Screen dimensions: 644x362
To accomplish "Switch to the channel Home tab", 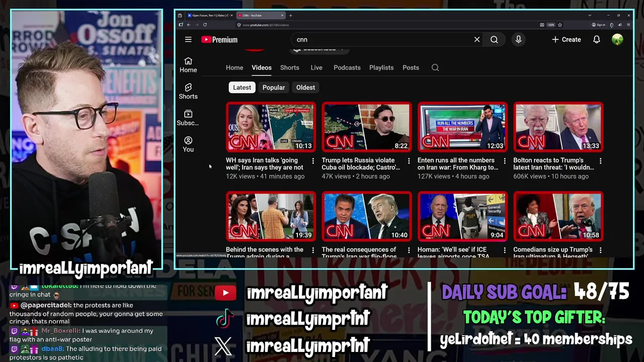I will (234, 67).
